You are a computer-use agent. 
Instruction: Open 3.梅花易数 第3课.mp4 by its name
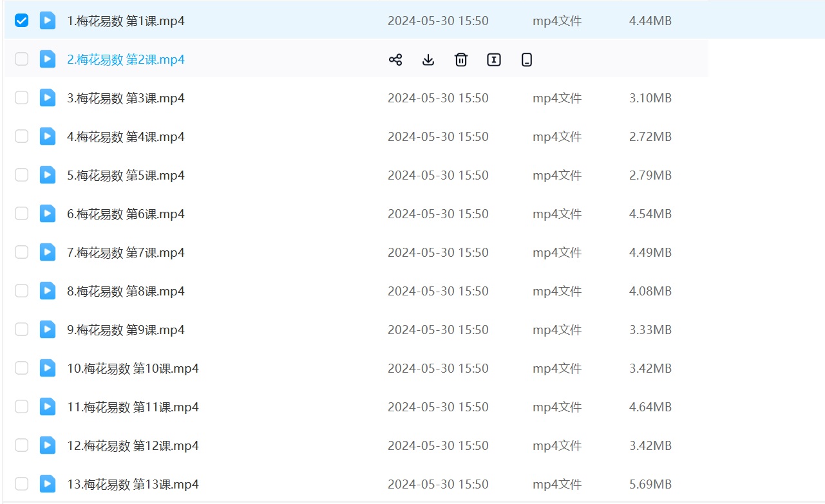tap(126, 98)
